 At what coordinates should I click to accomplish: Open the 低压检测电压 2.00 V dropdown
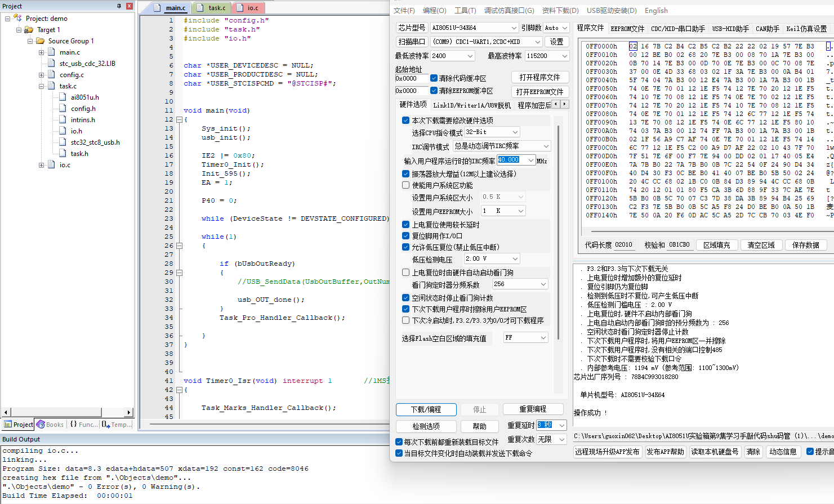pyautogui.click(x=492, y=258)
